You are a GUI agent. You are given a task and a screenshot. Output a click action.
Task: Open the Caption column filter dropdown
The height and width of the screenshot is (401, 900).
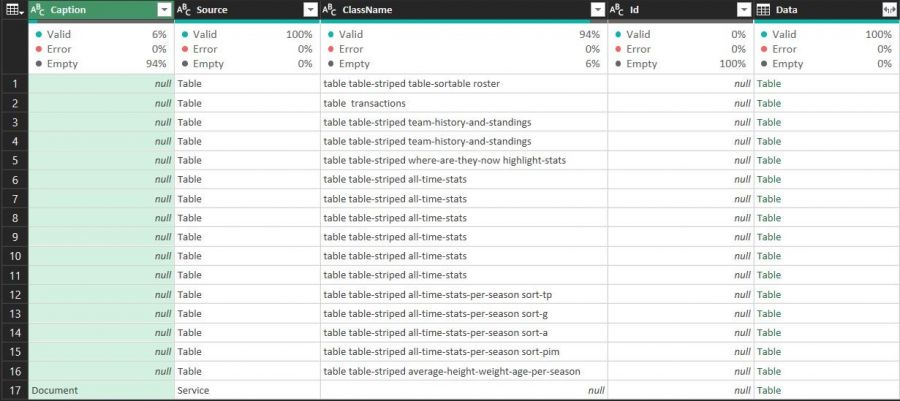(x=164, y=10)
